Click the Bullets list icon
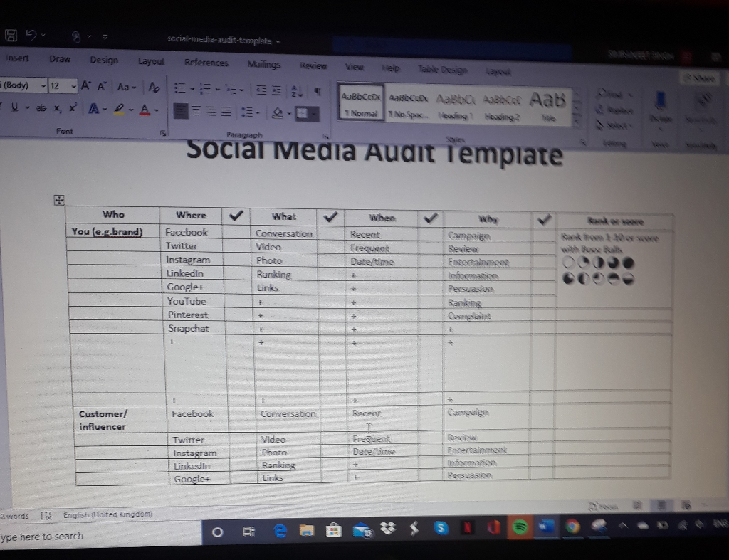 tap(179, 88)
